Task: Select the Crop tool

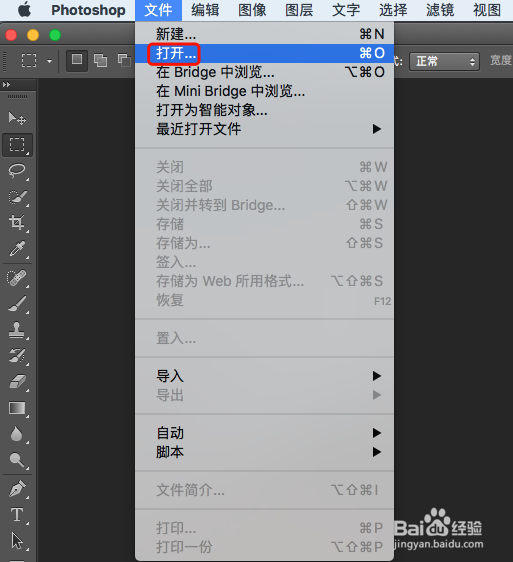Action: click(x=17, y=223)
